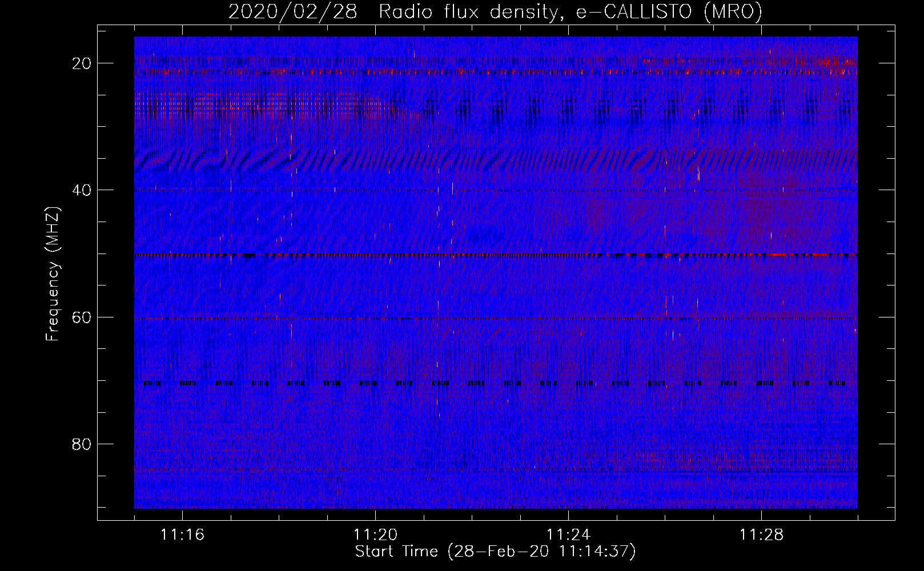Viewport: 924px width, 571px height.
Task: Click the 80 MHz frequency tick label
Action: (82, 444)
